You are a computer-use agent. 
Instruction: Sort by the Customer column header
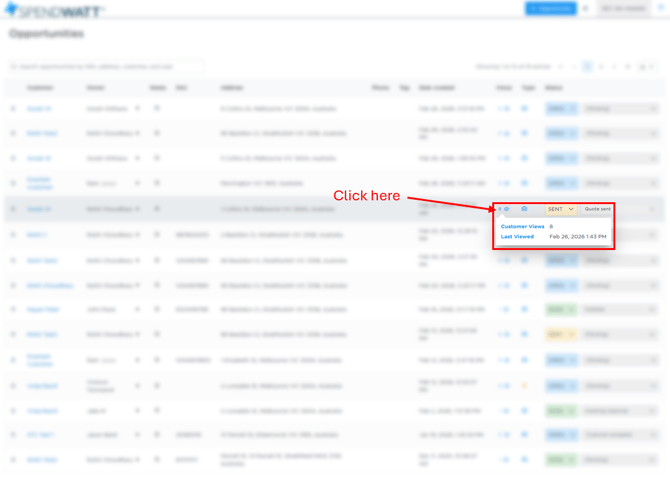click(x=40, y=88)
